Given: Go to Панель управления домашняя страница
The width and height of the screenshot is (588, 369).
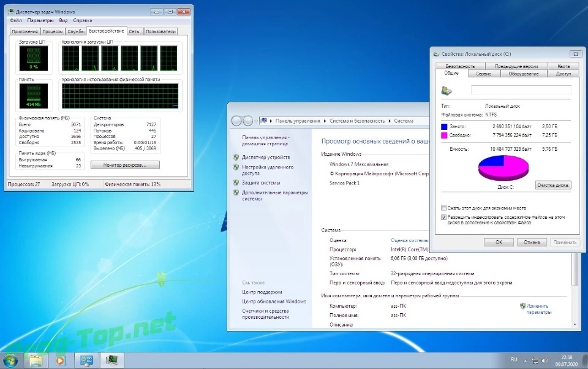Looking at the screenshot, I should point(265,140).
